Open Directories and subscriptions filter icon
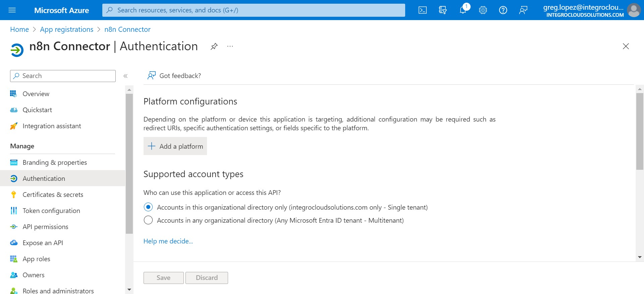Viewport: 644px width, 294px height. click(443, 10)
